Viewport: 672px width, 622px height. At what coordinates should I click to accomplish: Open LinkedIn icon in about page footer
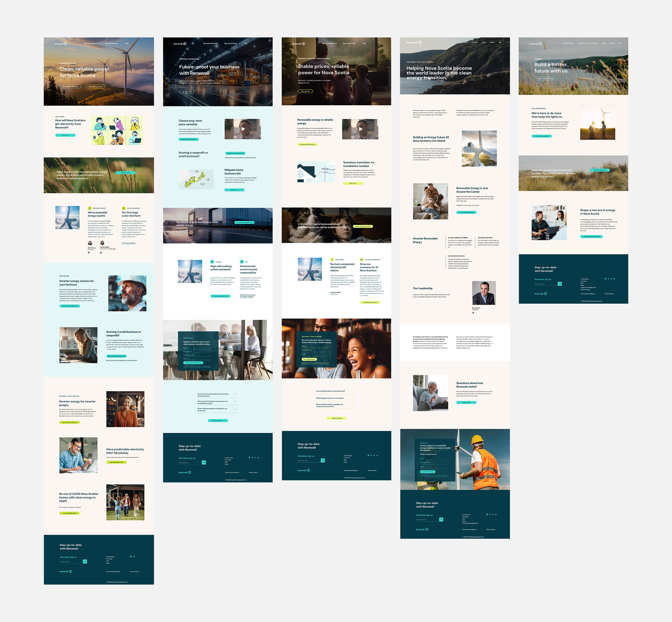coord(496,515)
